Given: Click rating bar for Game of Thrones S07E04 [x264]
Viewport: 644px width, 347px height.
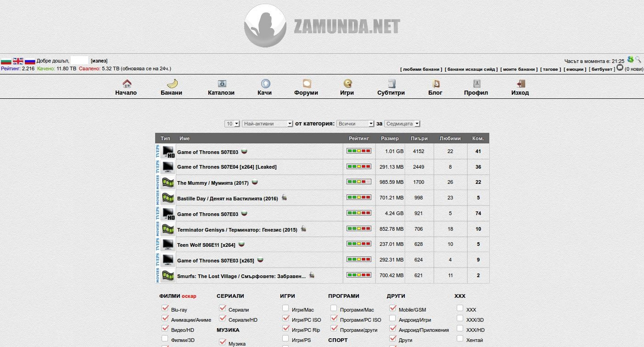Looking at the screenshot, I should tap(359, 166).
